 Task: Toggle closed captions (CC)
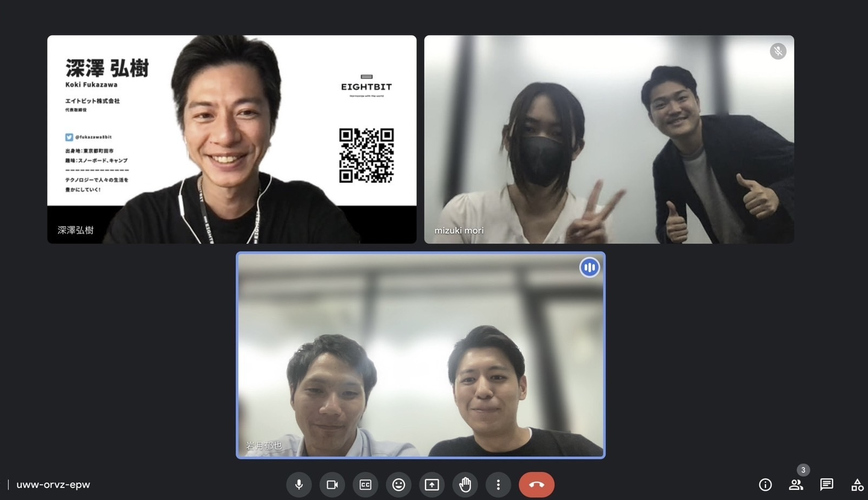pos(365,484)
